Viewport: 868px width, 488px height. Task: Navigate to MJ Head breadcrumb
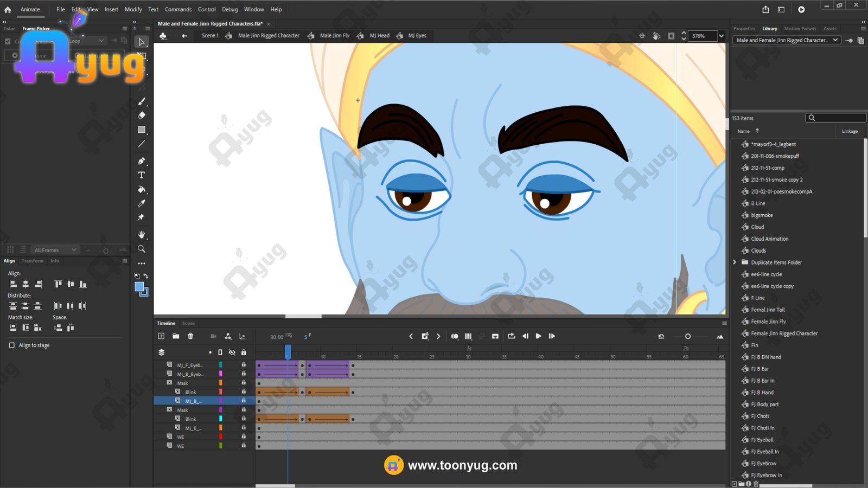[380, 36]
